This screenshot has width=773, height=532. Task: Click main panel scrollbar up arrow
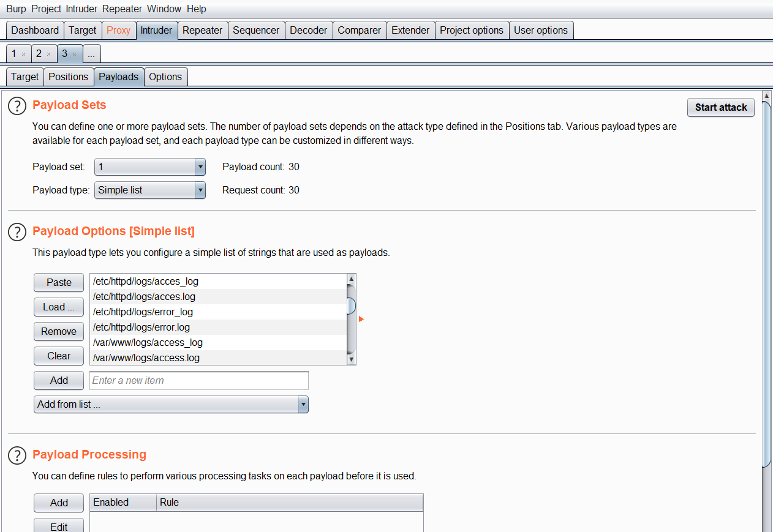click(x=766, y=96)
